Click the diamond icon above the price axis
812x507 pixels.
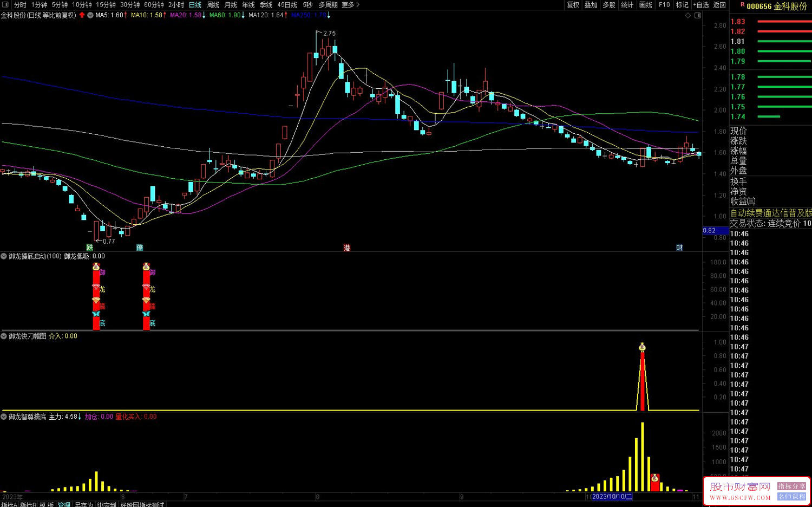coord(688,16)
